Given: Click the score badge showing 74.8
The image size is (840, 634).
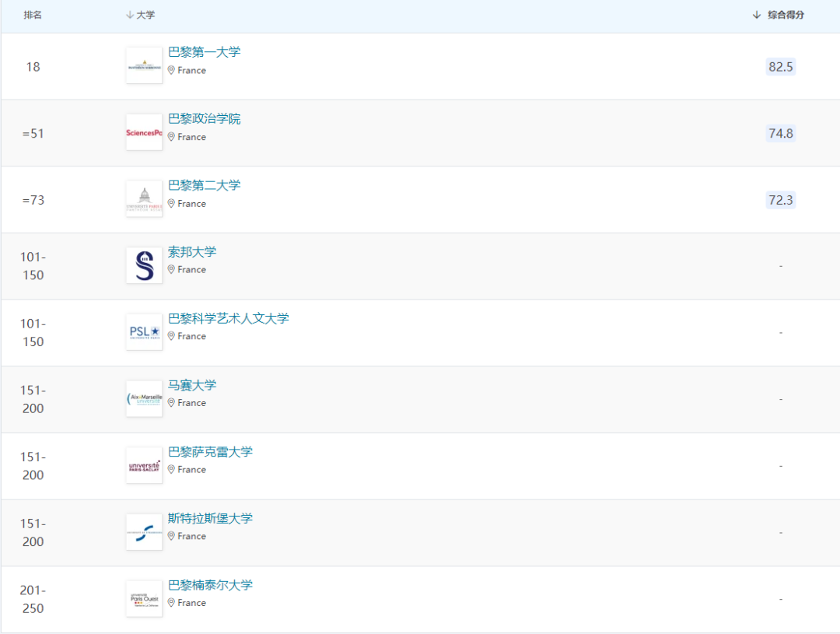Looking at the screenshot, I should click(x=780, y=133).
